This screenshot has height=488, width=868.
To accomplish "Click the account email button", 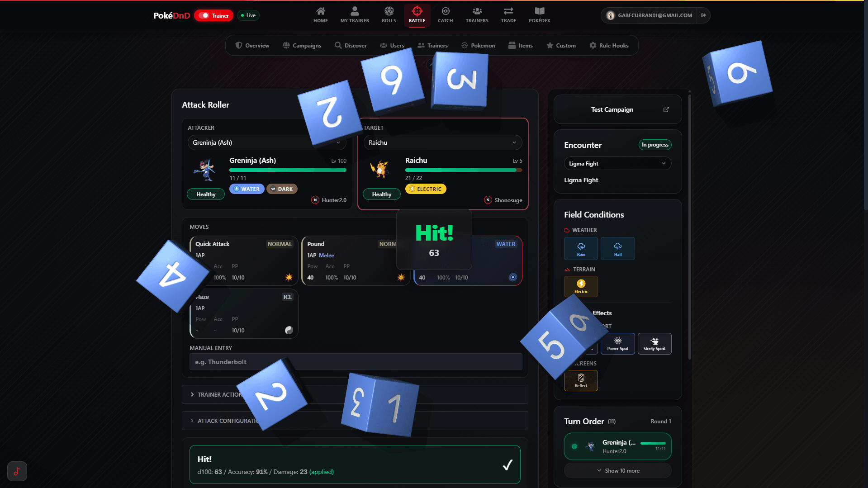I will pos(650,15).
